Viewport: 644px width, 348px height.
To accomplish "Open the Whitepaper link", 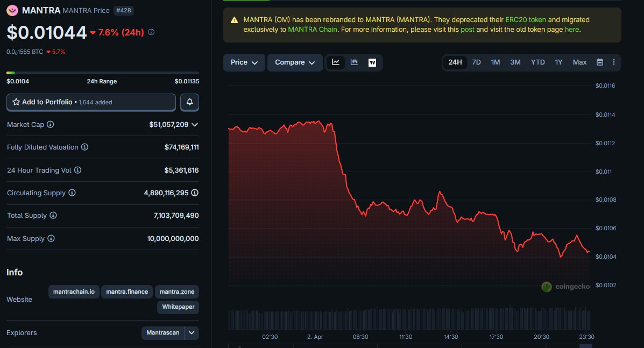I will (x=178, y=307).
